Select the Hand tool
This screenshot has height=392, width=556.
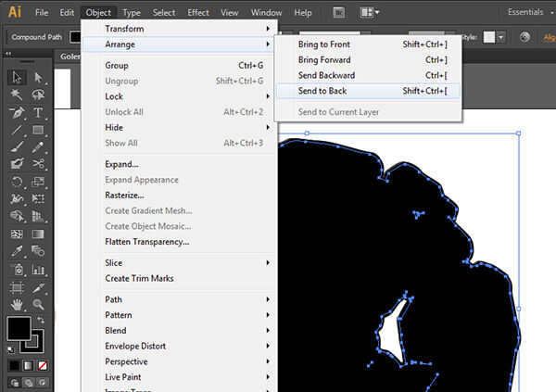click(17, 304)
